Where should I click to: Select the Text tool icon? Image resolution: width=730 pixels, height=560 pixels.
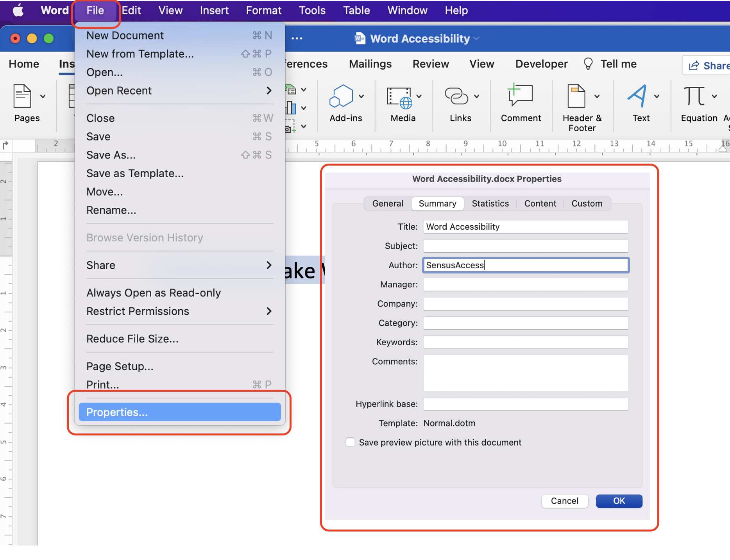[638, 96]
